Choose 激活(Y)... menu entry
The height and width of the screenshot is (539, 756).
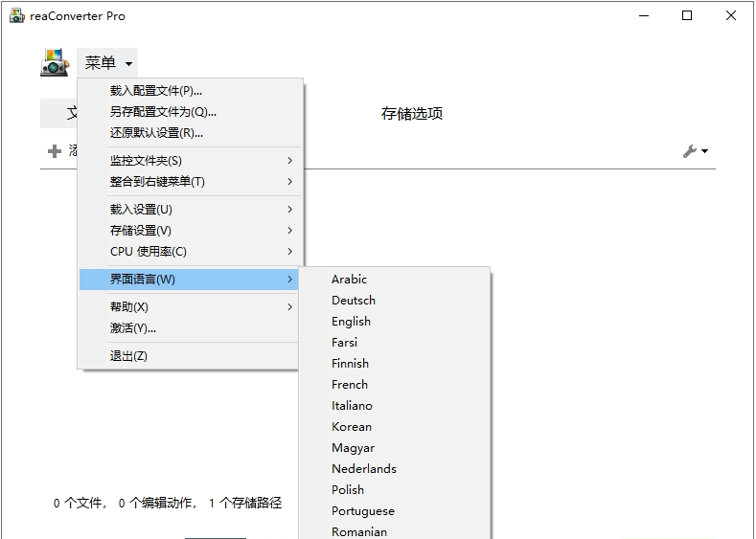coord(190,328)
